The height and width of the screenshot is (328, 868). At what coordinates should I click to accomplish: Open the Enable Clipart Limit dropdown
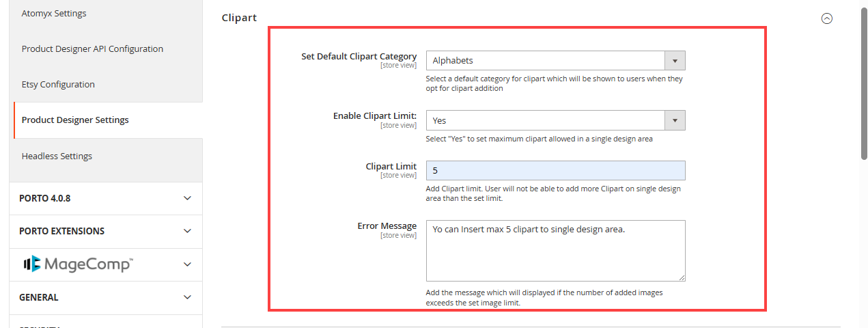pyautogui.click(x=555, y=120)
